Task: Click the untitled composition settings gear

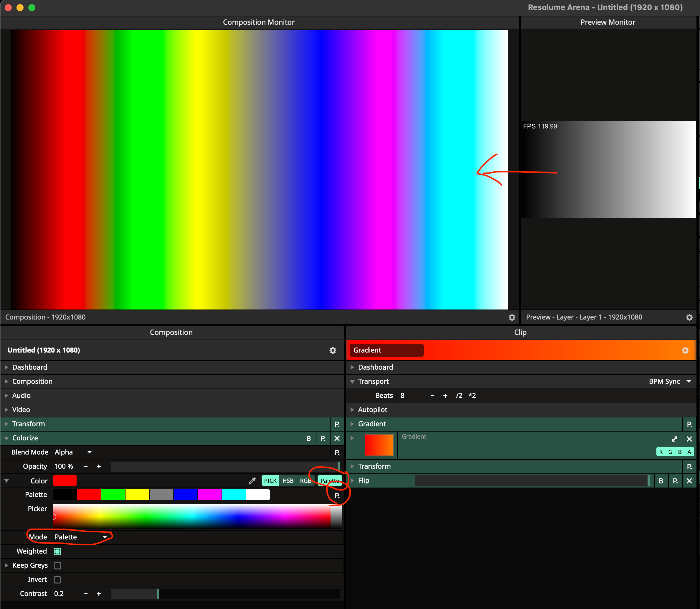Action: click(333, 350)
